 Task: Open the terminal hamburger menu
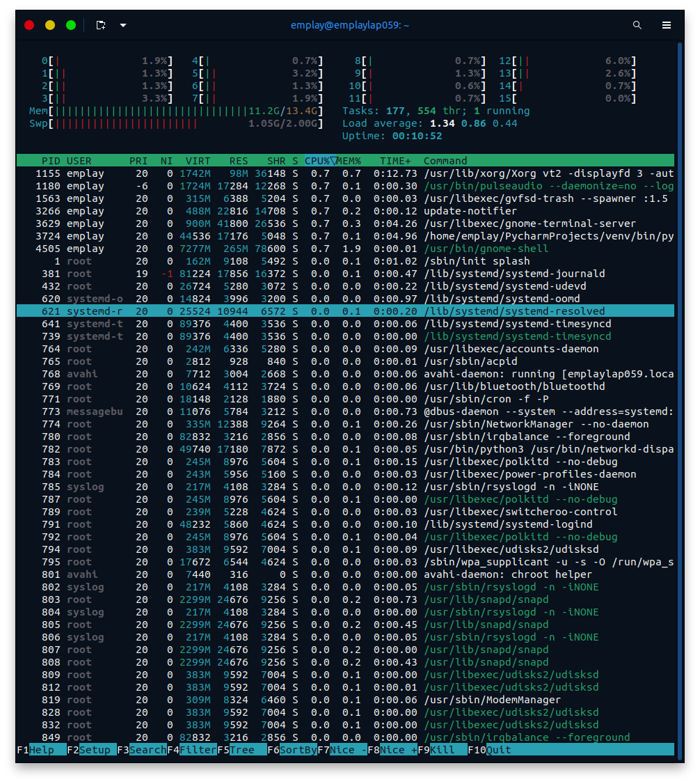pyautogui.click(x=666, y=24)
